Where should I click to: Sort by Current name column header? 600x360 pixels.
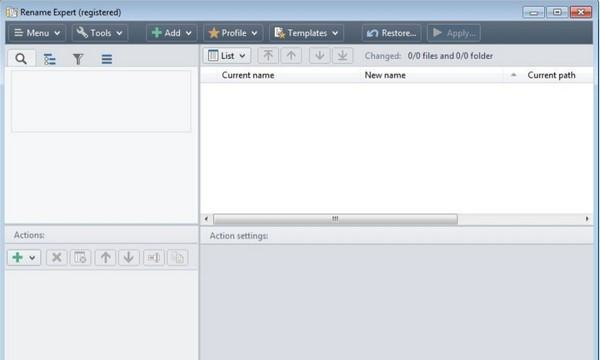248,75
